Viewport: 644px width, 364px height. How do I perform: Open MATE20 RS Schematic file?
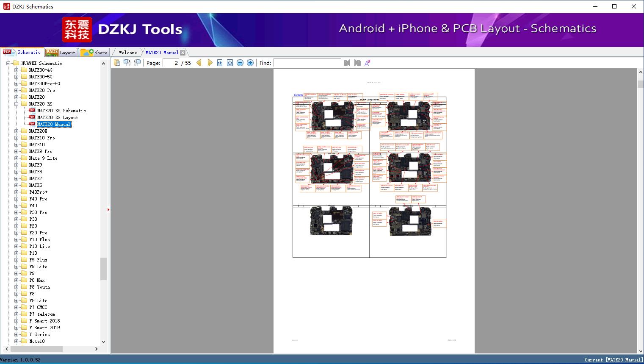[x=61, y=111]
